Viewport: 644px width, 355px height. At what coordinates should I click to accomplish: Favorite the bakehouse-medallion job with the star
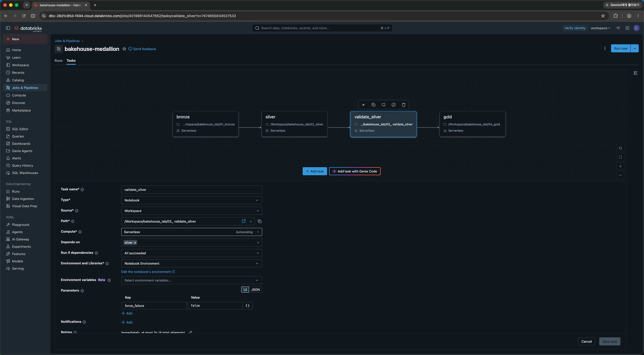(x=124, y=49)
